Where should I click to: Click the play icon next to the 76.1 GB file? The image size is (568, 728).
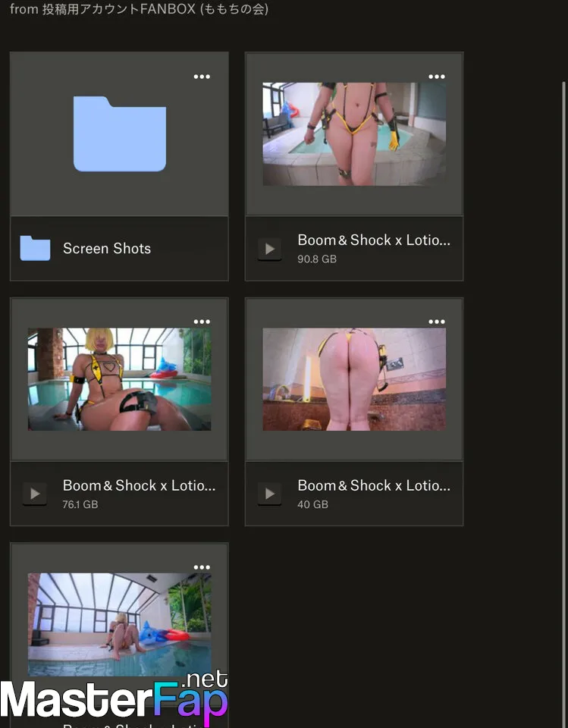(x=35, y=494)
